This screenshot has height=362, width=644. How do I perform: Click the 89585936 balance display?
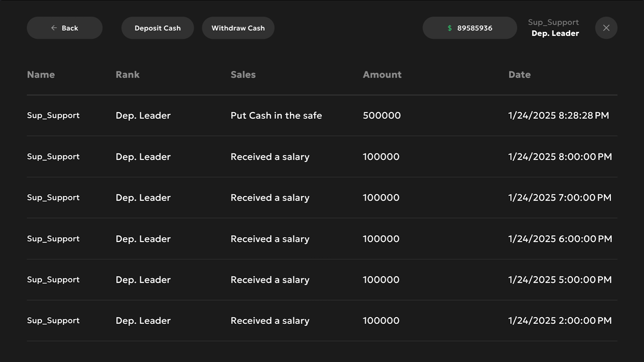[x=470, y=28]
